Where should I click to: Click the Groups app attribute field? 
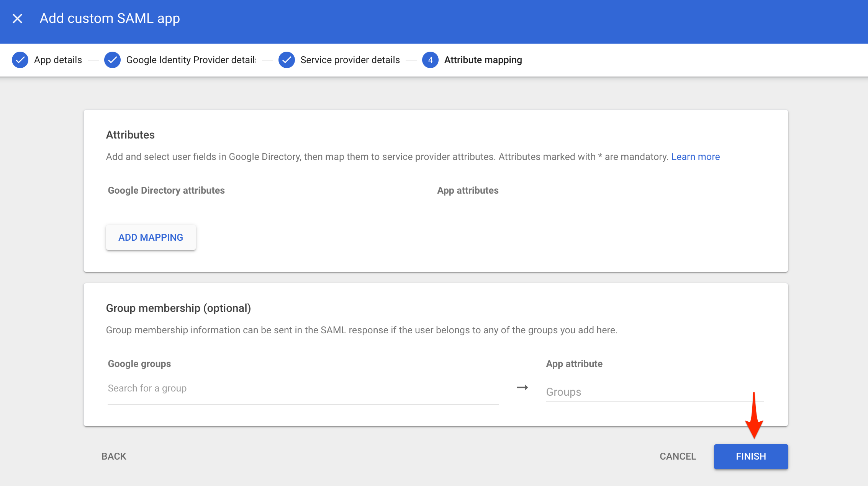click(655, 392)
